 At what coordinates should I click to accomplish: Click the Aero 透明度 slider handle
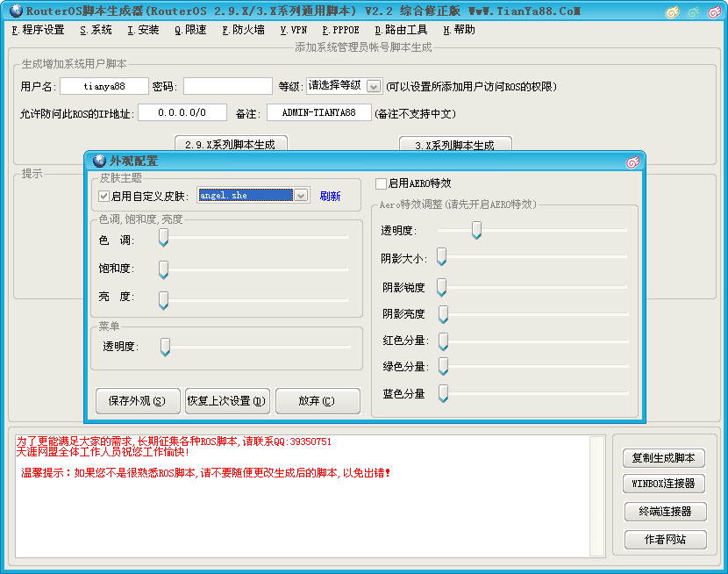click(x=476, y=230)
